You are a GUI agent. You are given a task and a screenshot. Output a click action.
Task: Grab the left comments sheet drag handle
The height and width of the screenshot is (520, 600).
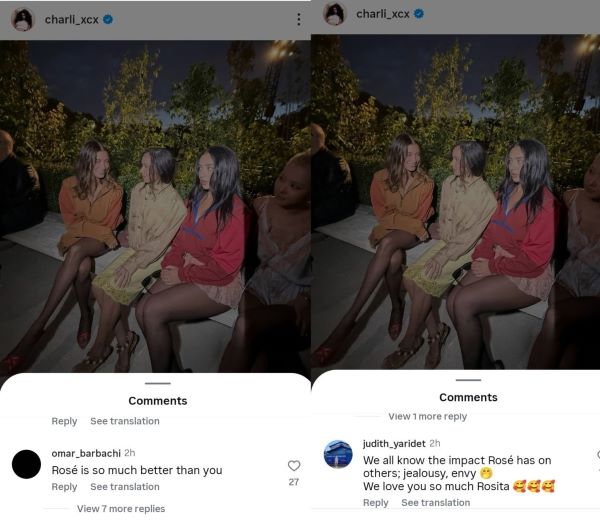tap(158, 383)
